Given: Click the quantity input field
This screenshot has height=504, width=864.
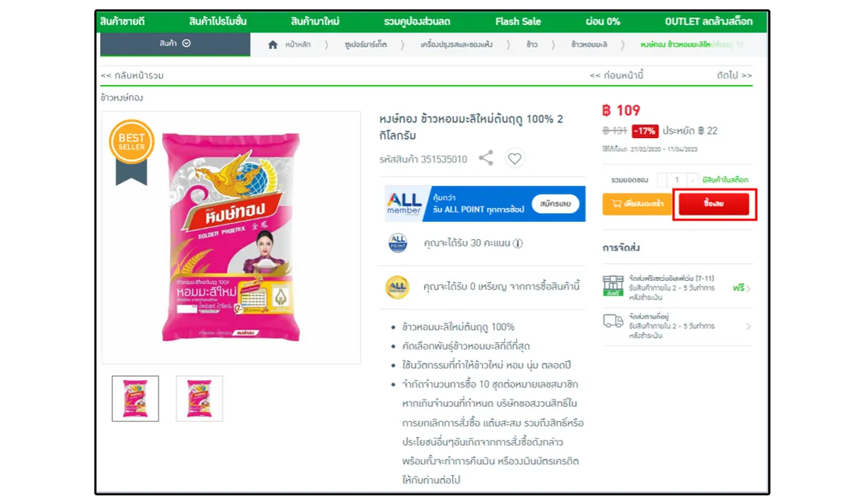Looking at the screenshot, I should click(677, 179).
